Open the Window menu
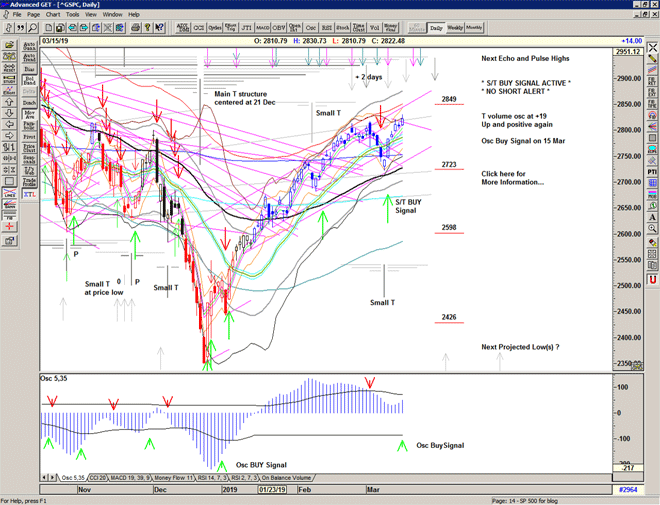 (113, 15)
